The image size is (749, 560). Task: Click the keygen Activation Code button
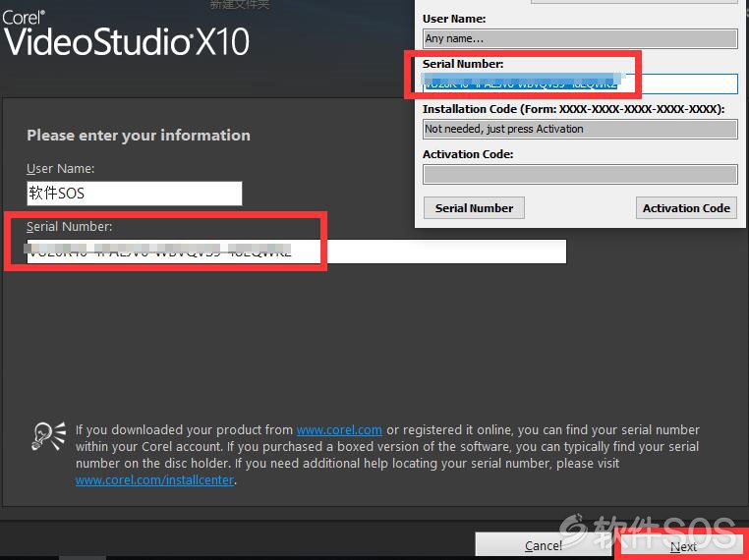[x=686, y=208]
